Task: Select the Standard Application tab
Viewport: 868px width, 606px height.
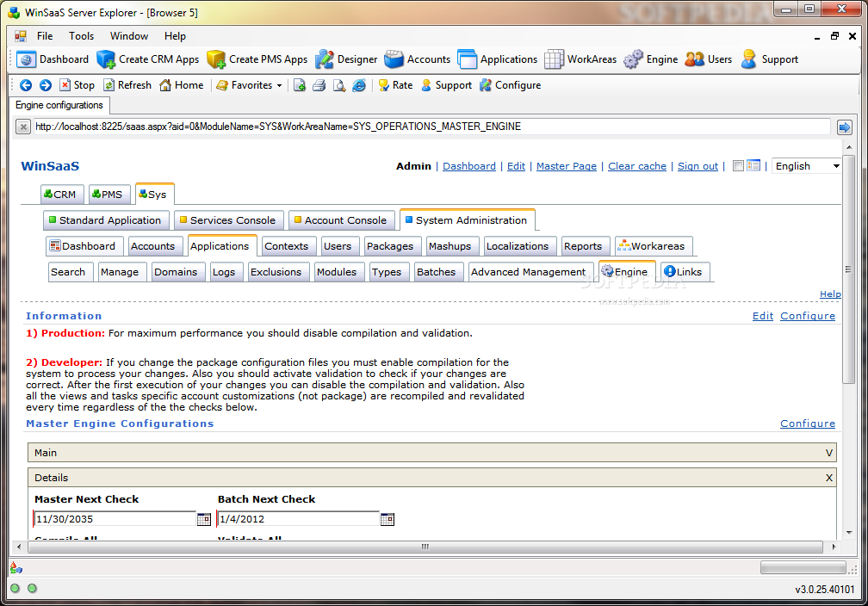Action: [106, 220]
